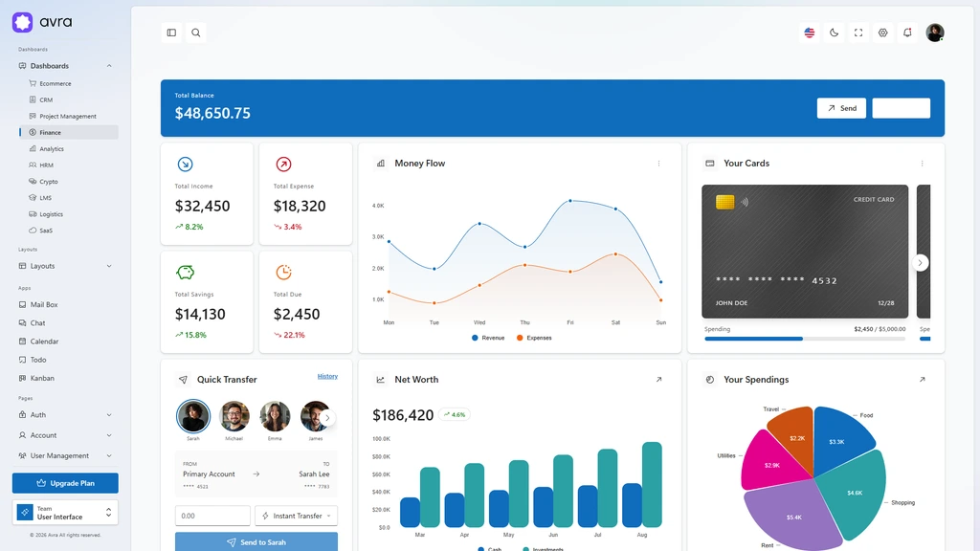Open the user profile avatar menu
The image size is (980, 551).
click(x=935, y=33)
